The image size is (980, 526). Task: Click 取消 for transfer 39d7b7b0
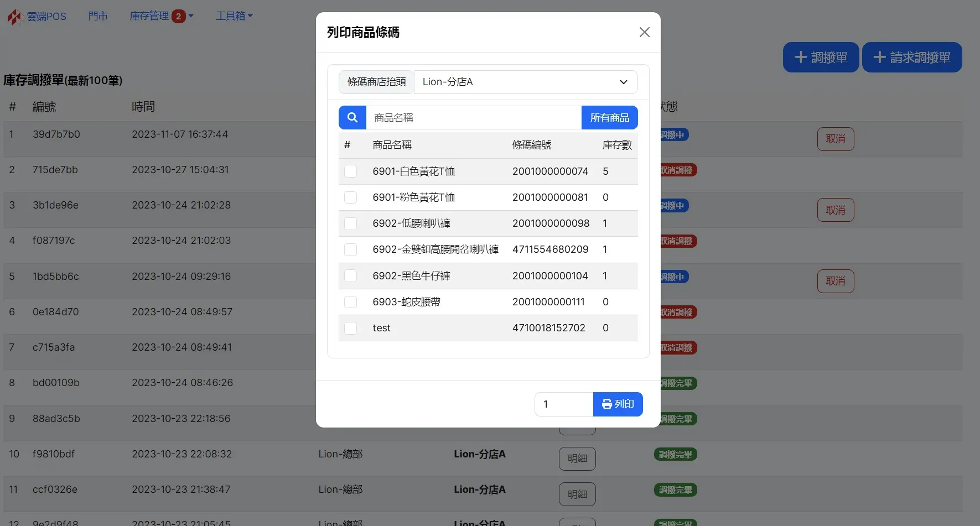835,139
